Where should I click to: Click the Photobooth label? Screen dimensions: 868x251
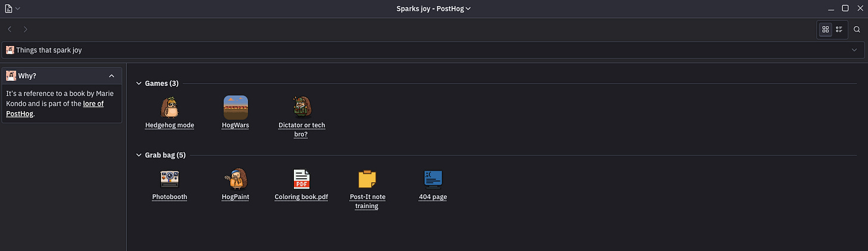click(x=170, y=197)
